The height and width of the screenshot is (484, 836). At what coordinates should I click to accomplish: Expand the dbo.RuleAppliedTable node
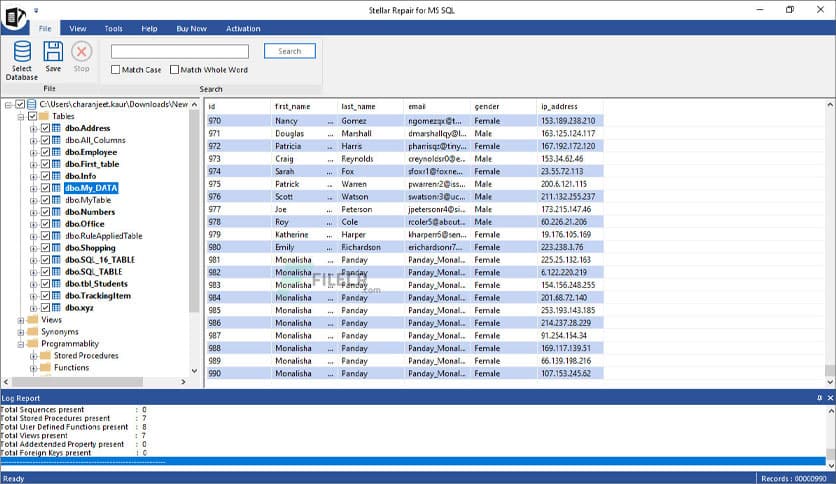click(33, 236)
